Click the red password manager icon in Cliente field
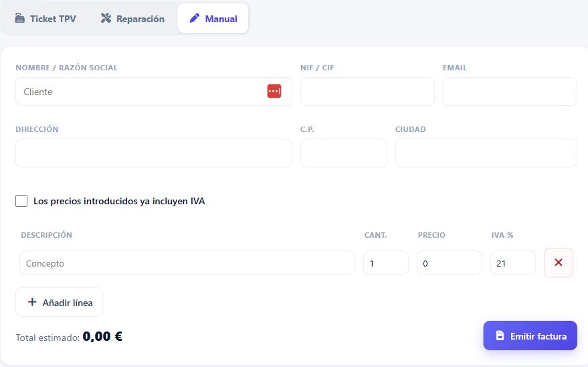Screen dimensions: 588x367 point(274,91)
